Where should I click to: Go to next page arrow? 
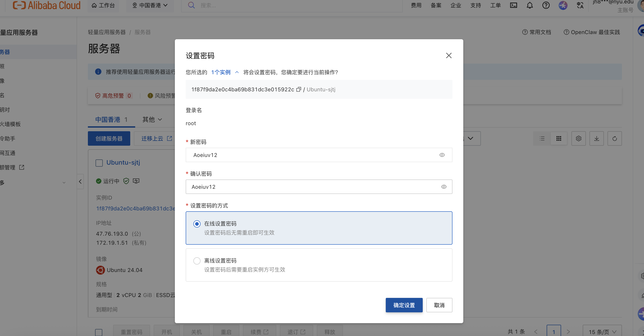coord(568,332)
